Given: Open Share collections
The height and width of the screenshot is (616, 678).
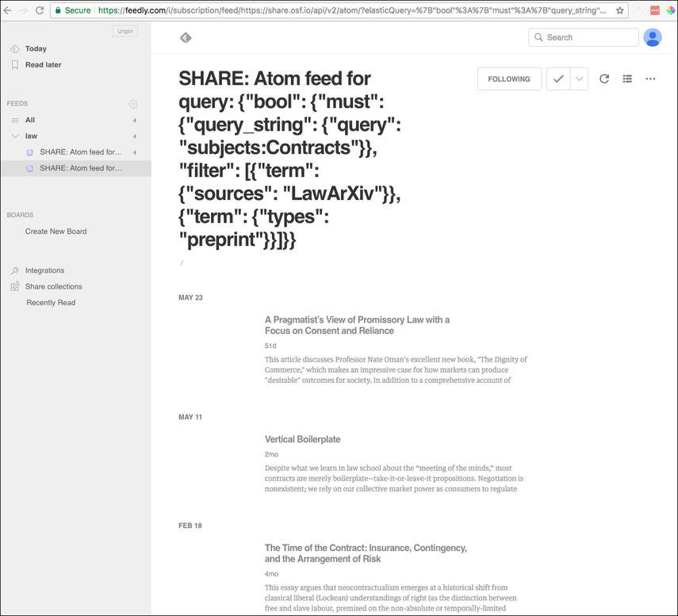Looking at the screenshot, I should click(54, 287).
